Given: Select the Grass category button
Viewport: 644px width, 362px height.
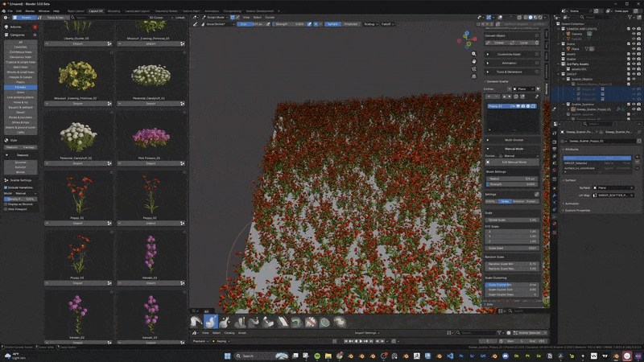Looking at the screenshot, I should tap(21, 93).
